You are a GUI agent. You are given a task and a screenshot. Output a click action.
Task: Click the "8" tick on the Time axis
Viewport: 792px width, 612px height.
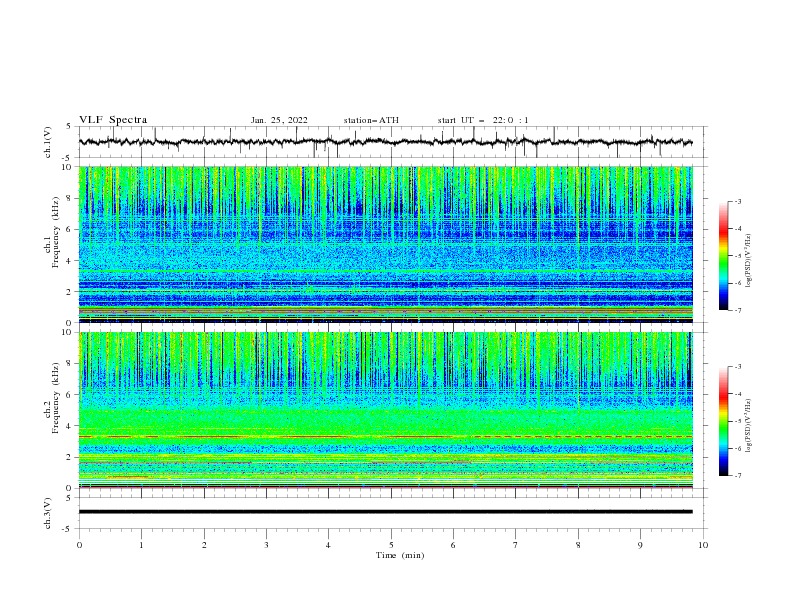tap(578, 545)
